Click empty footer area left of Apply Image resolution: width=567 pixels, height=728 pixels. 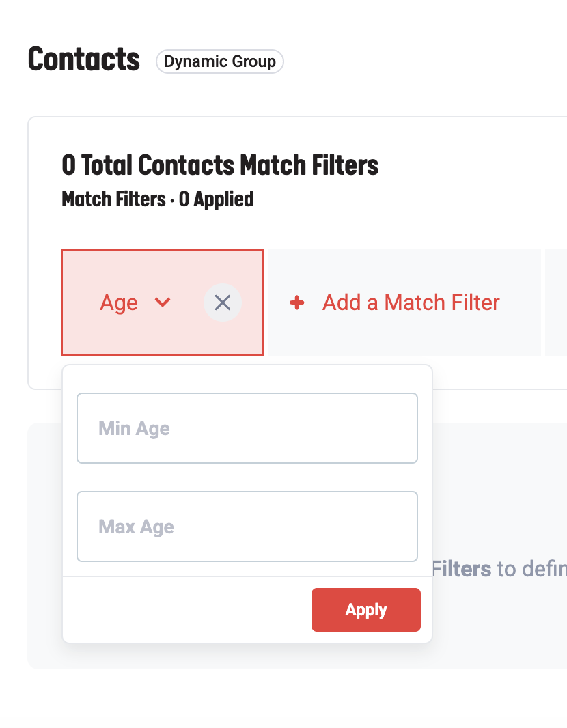(184, 610)
